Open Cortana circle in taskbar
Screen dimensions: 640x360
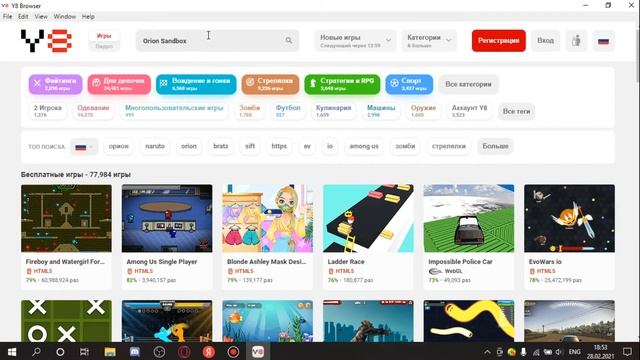point(60,351)
